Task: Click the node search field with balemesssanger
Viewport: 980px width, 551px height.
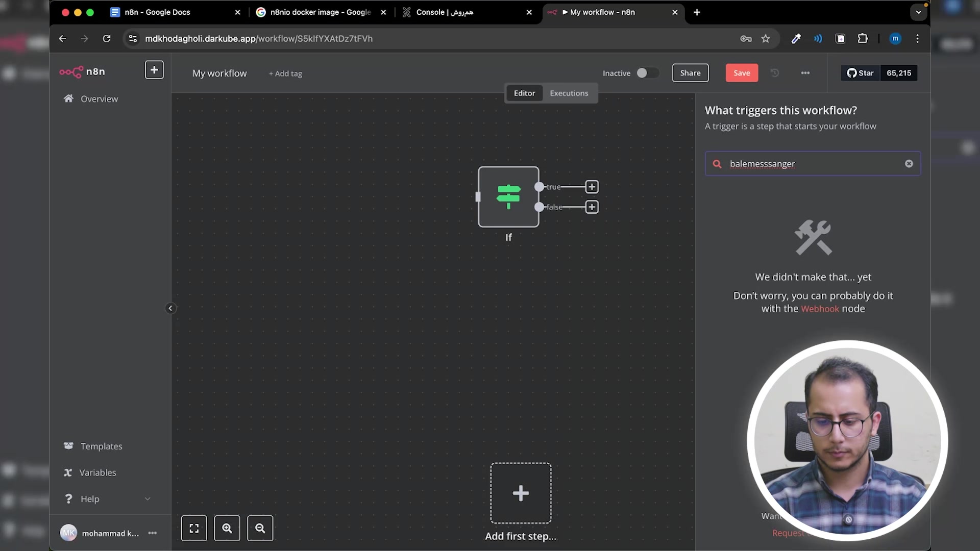Action: pyautogui.click(x=813, y=164)
